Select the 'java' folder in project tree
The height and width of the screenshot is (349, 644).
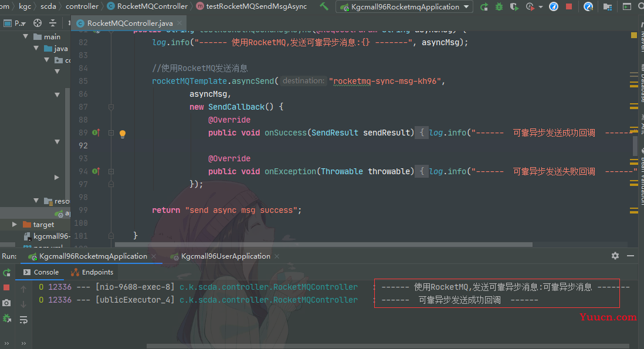coord(56,49)
